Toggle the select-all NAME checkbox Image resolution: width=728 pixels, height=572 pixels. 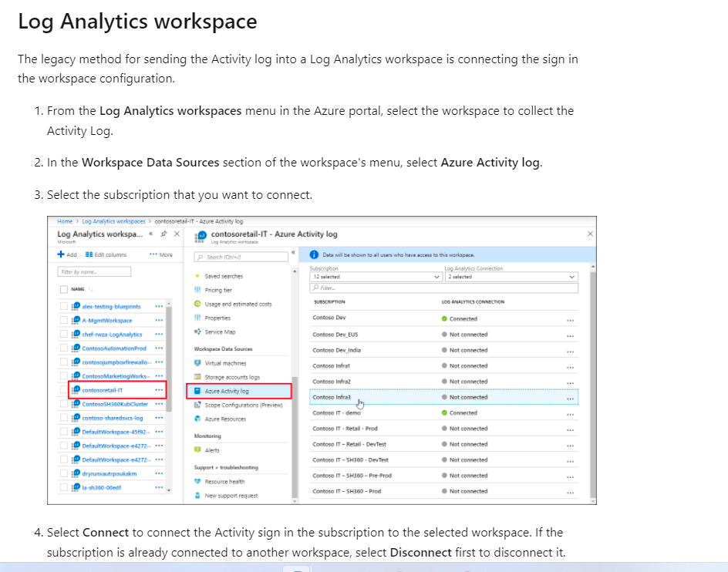tap(63, 289)
